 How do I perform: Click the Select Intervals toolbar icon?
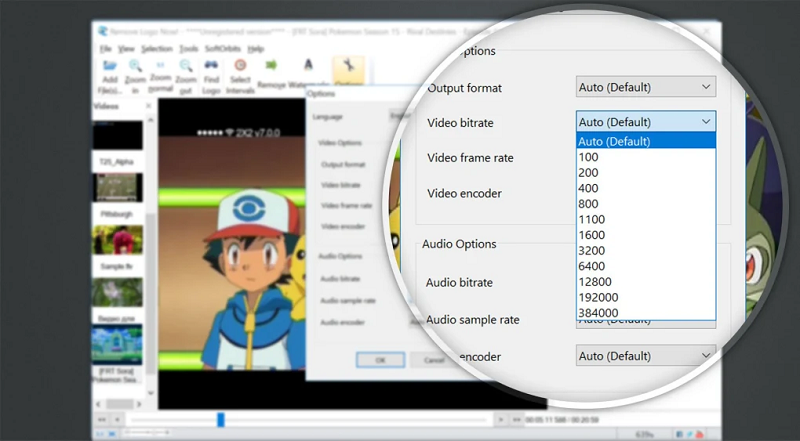[x=240, y=65]
